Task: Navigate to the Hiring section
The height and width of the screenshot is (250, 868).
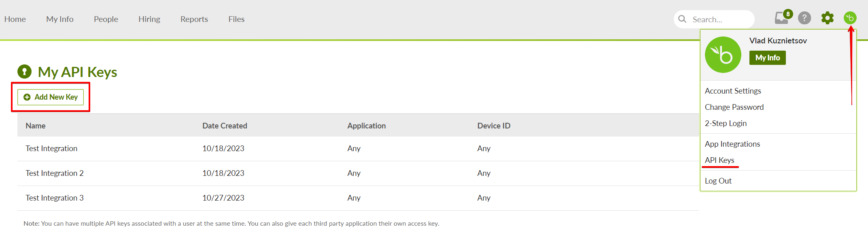Action: point(149,19)
